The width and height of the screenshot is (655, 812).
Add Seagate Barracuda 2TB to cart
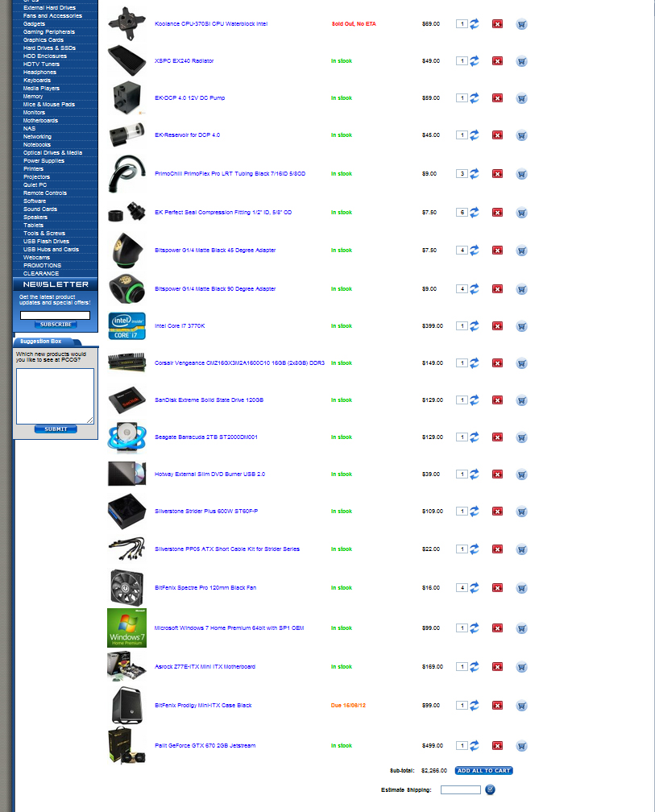(521, 437)
